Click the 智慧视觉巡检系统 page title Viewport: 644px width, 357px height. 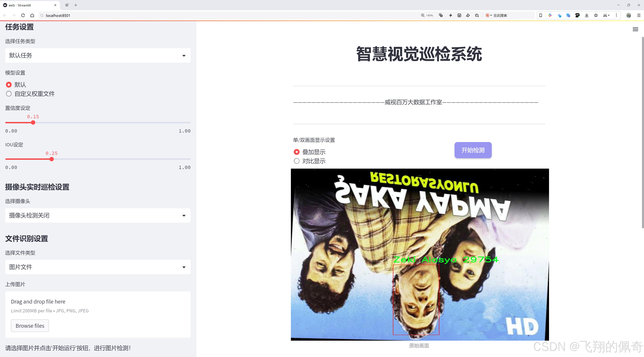coord(419,54)
